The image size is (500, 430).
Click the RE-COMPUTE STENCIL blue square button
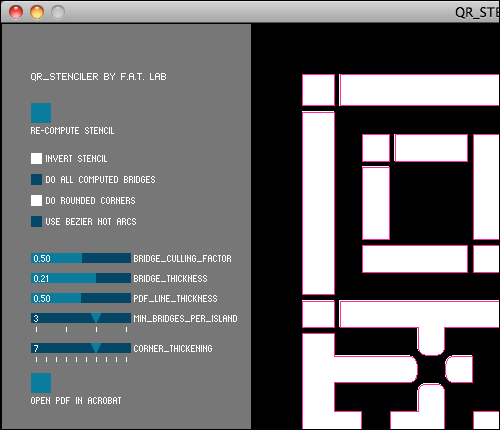click(41, 113)
